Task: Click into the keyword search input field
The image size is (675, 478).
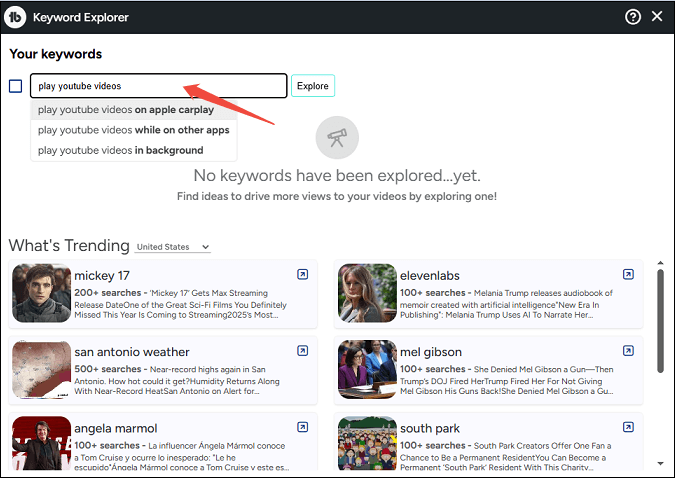Action: click(158, 86)
